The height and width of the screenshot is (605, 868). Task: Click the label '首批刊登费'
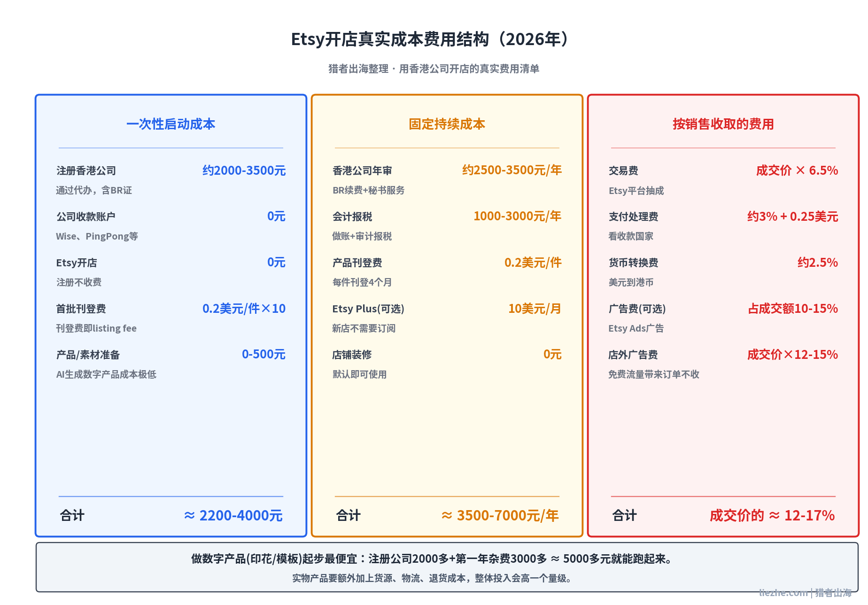(x=81, y=309)
